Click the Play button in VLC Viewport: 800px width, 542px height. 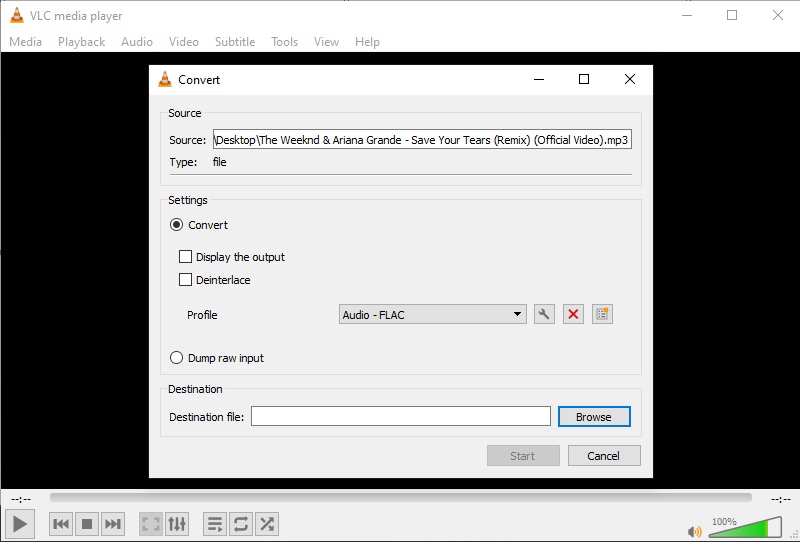click(x=20, y=524)
